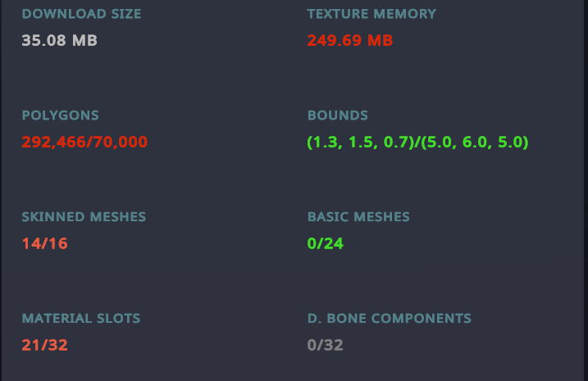
Task: Select the green bounds dimensions value
Action: [417, 142]
